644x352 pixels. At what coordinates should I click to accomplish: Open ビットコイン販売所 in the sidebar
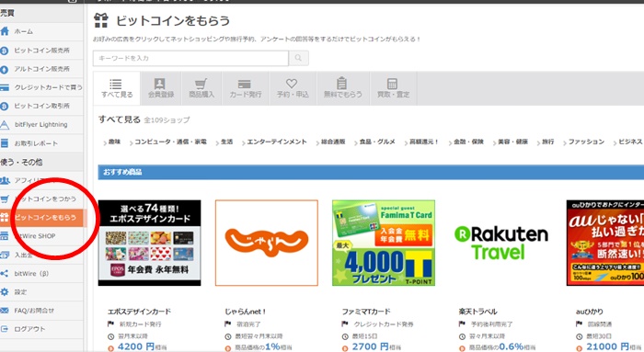(x=41, y=51)
